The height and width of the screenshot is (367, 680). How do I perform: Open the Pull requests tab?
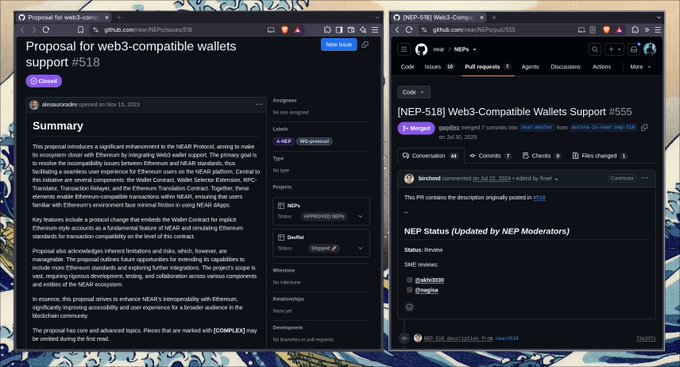click(488, 67)
